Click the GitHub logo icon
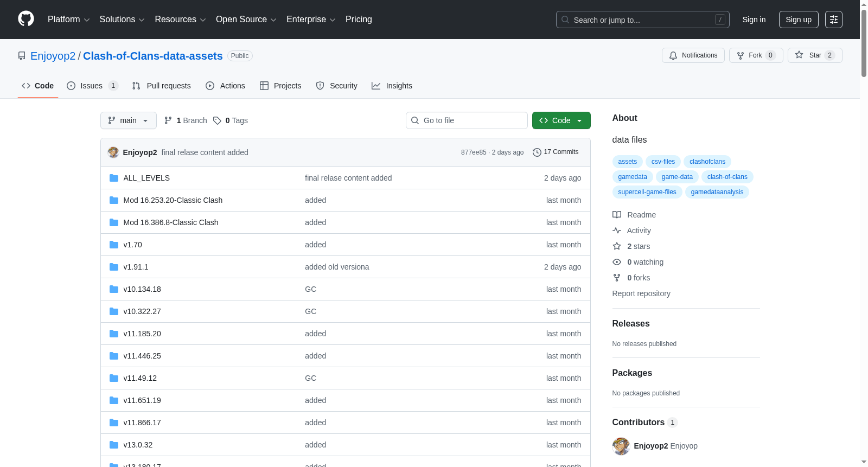Image resolution: width=868 pixels, height=467 pixels. 26,19
